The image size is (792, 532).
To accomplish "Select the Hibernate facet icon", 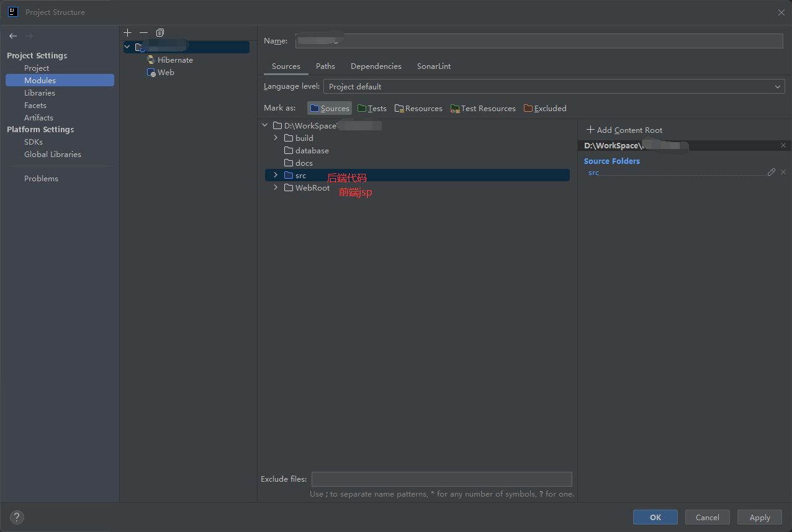I will pos(151,60).
